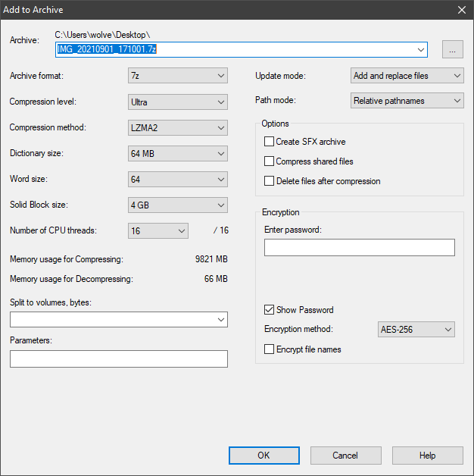474x476 pixels.
Task: Close the Add to Archive dialog
Action: pyautogui.click(x=462, y=10)
